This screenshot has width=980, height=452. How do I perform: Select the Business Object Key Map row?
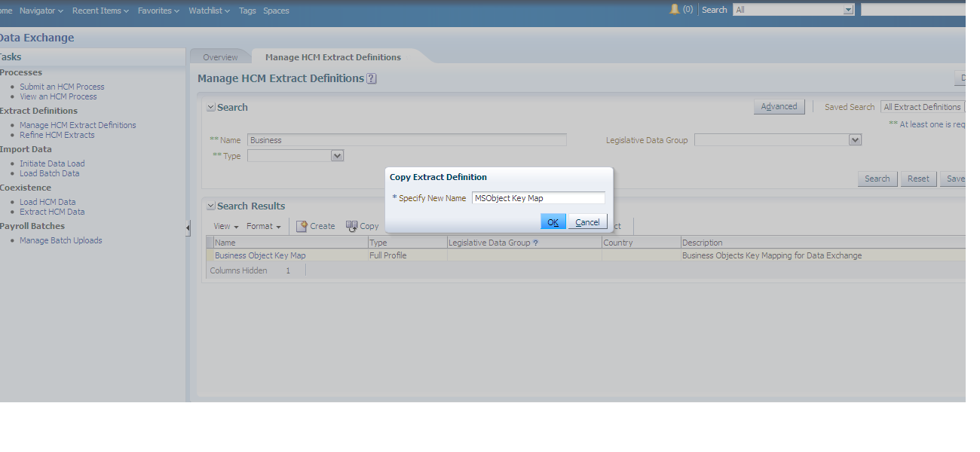[259, 255]
